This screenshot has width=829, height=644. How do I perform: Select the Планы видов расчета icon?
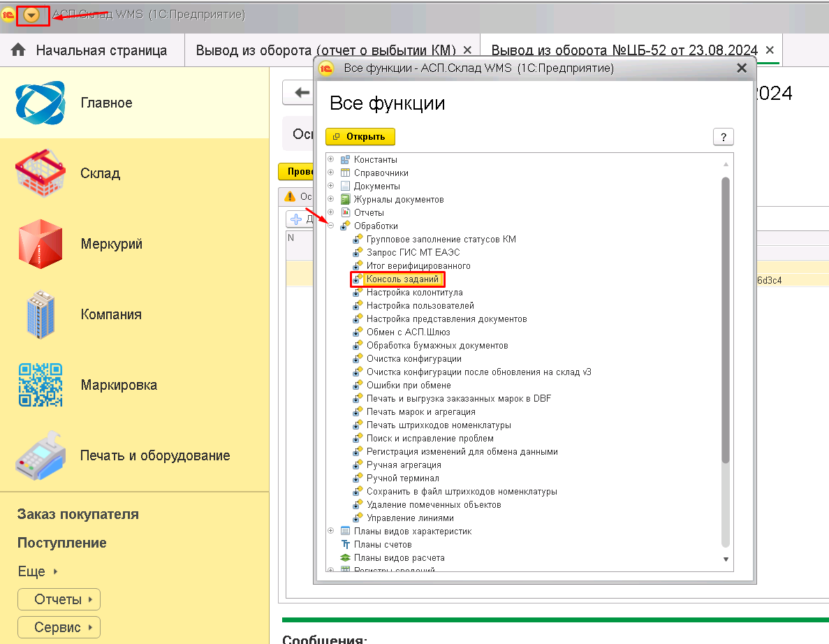(345, 558)
